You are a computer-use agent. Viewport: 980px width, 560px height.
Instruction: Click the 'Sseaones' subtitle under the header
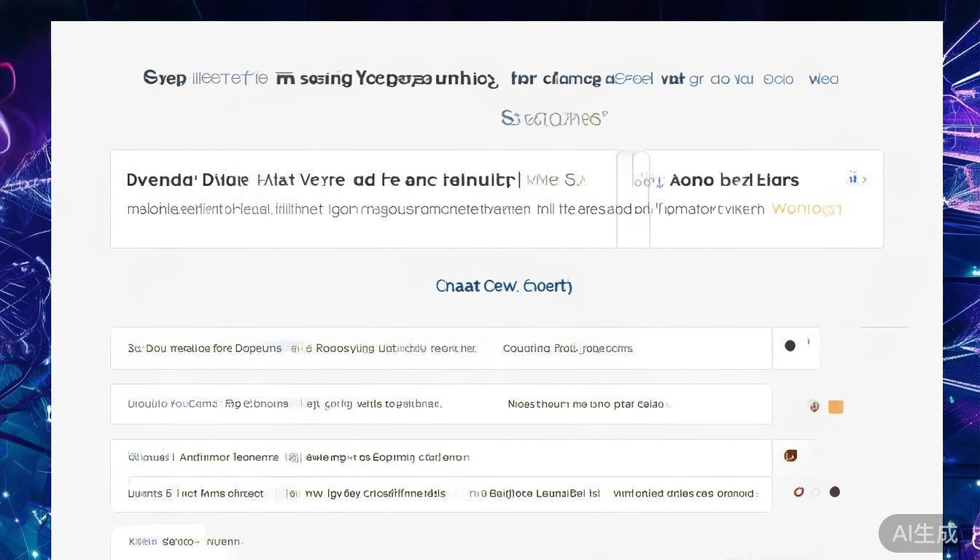pyautogui.click(x=554, y=118)
